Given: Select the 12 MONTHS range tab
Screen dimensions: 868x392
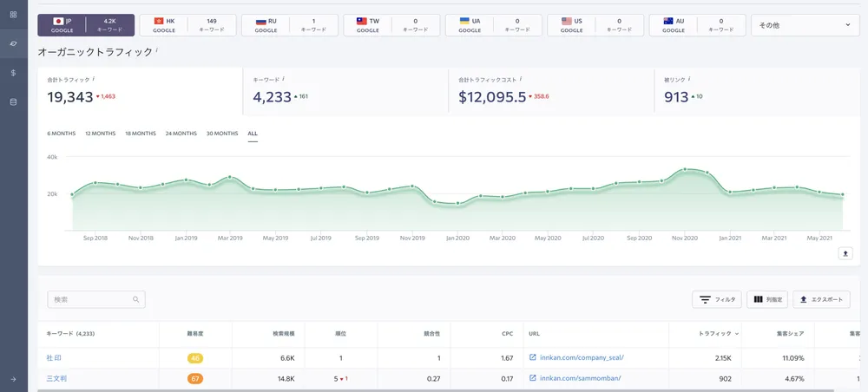Looking at the screenshot, I should (100, 134).
